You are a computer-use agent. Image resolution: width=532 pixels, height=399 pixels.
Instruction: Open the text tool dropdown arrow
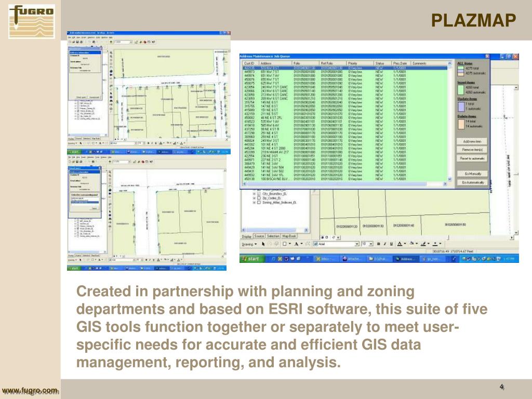pyautogui.click(x=301, y=244)
